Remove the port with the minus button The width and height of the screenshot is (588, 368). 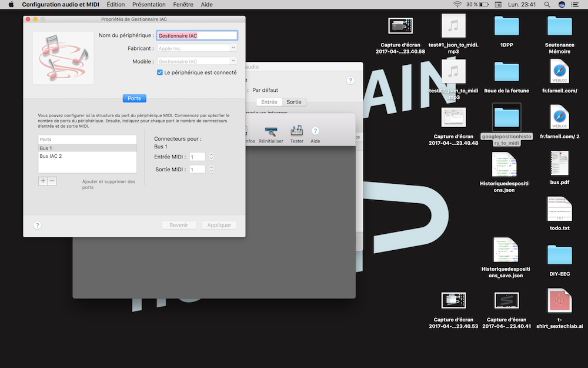tap(52, 181)
